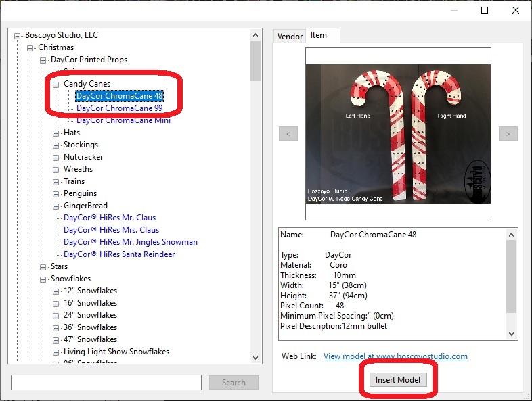The height and width of the screenshot is (401, 532).
Task: Expand the Stockings node
Action: 56,145
